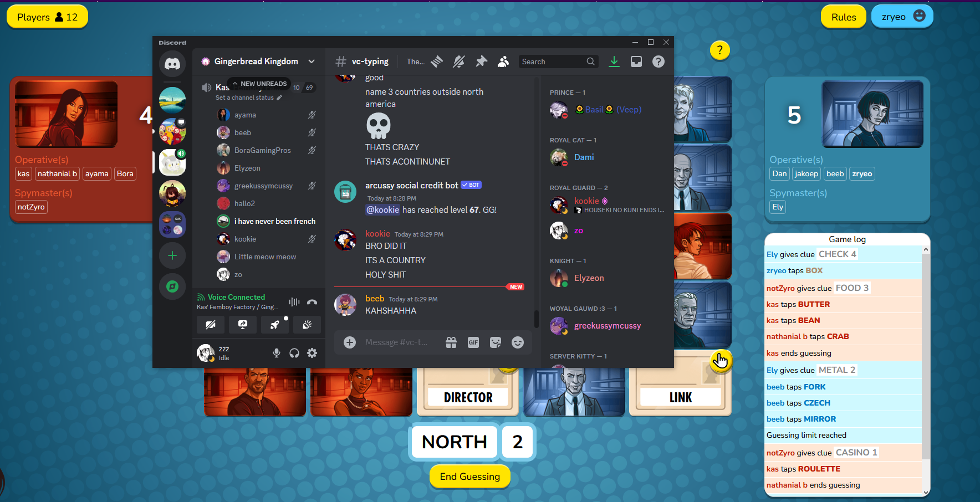Viewport: 980px width, 502px height.
Task: Open user settings gear icon
Action: (312, 353)
